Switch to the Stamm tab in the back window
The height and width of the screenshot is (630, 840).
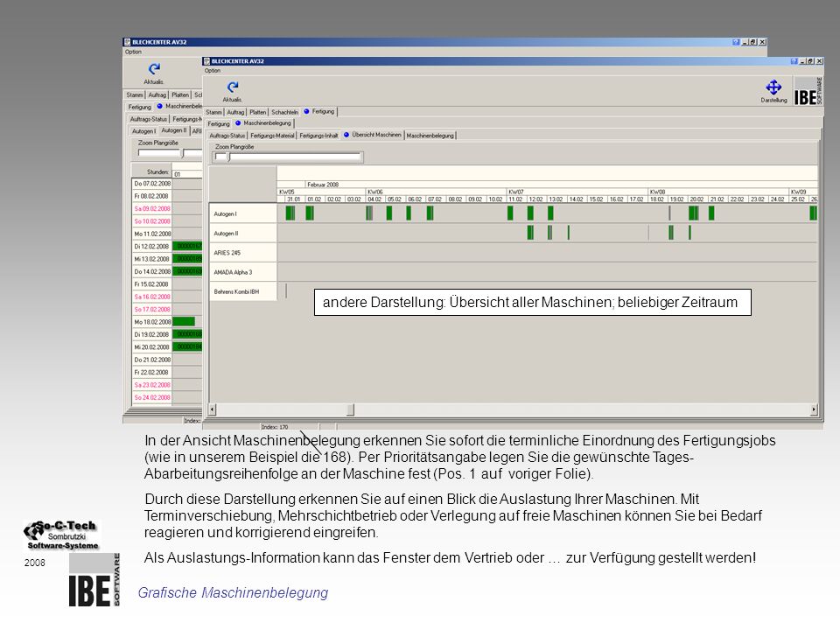click(135, 94)
